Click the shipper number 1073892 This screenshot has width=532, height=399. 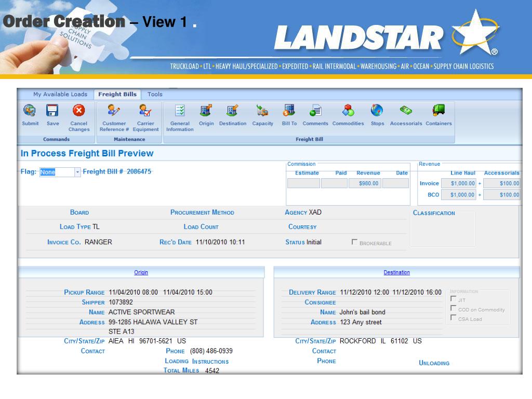tap(121, 302)
